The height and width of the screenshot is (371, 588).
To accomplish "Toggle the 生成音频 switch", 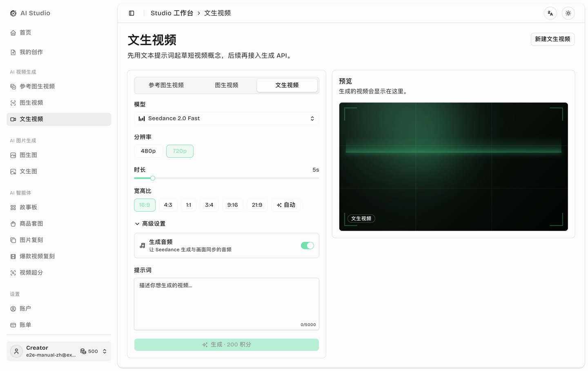I will coord(307,246).
